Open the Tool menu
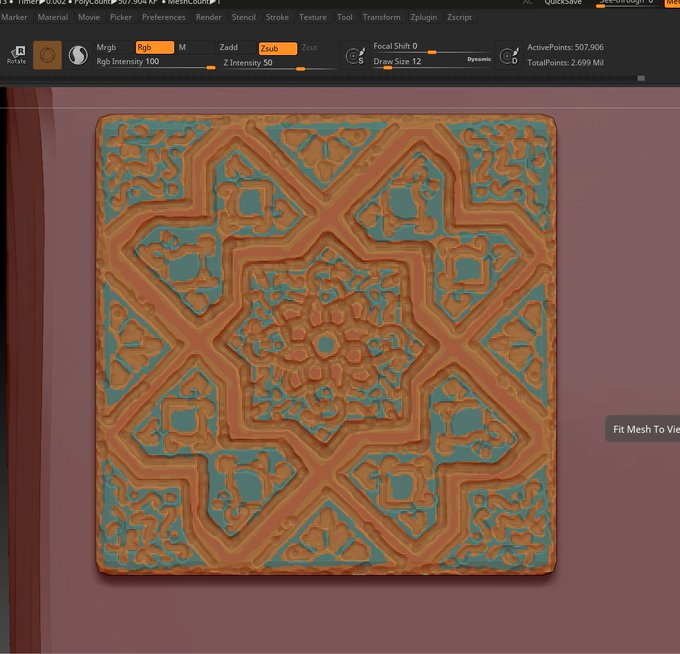This screenshot has height=654, width=680. (345, 17)
